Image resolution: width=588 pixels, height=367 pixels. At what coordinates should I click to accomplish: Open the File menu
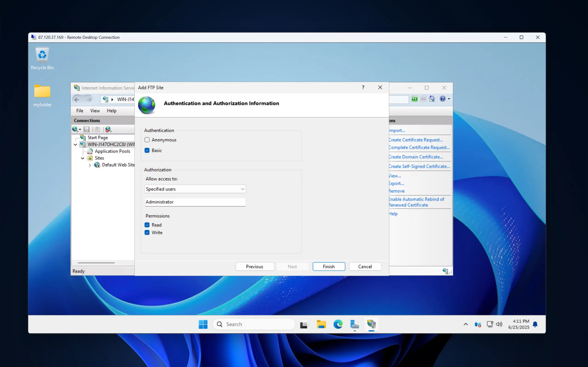80,111
